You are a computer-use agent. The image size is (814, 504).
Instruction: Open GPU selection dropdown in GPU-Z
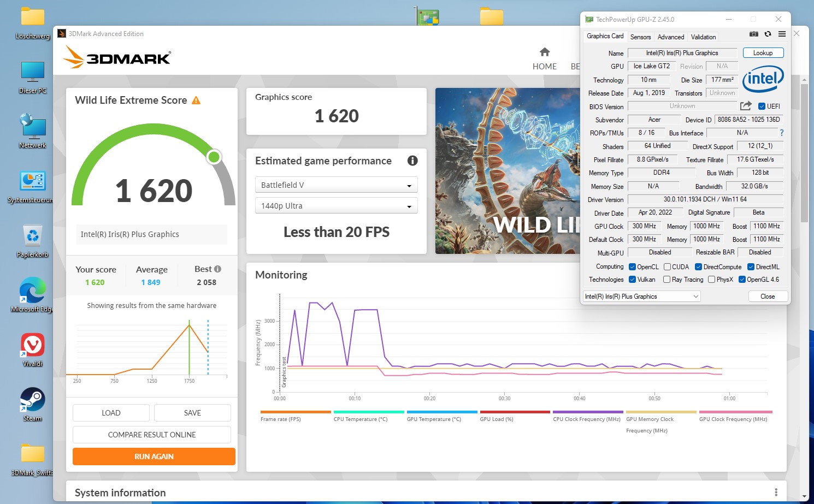[642, 297]
